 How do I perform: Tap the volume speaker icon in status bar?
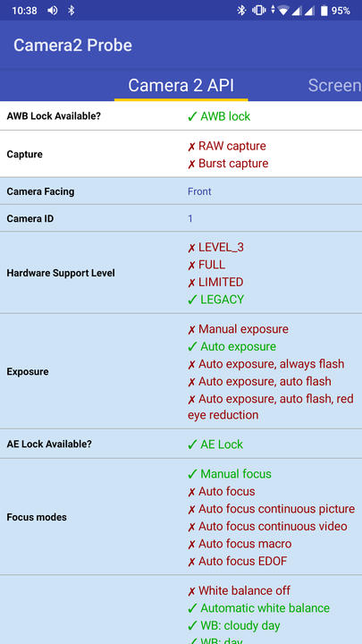(x=52, y=11)
